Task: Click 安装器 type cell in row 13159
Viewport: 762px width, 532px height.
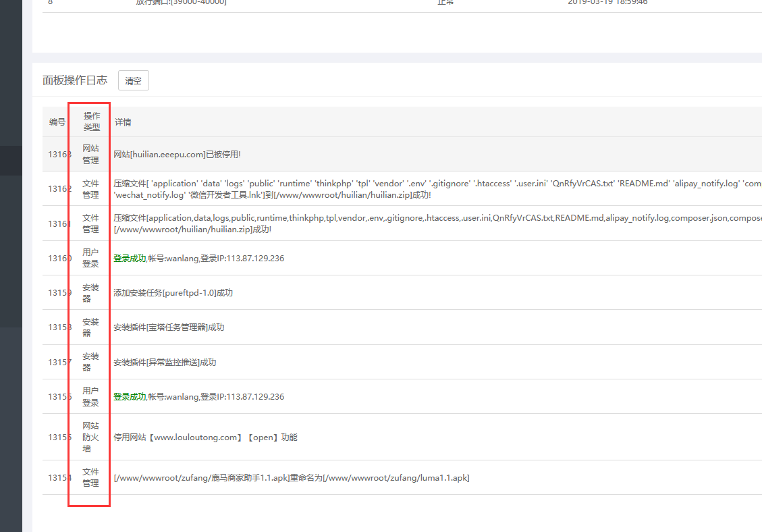Action: pos(90,293)
